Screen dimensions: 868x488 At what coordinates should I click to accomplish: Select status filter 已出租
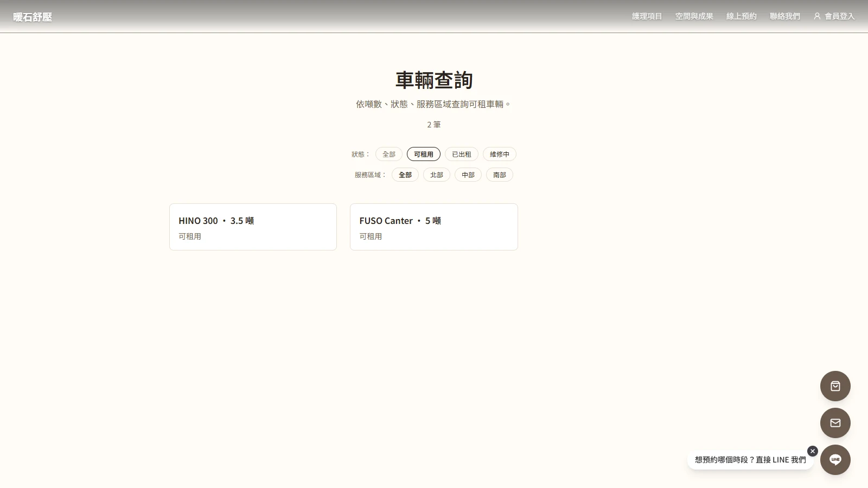point(462,154)
